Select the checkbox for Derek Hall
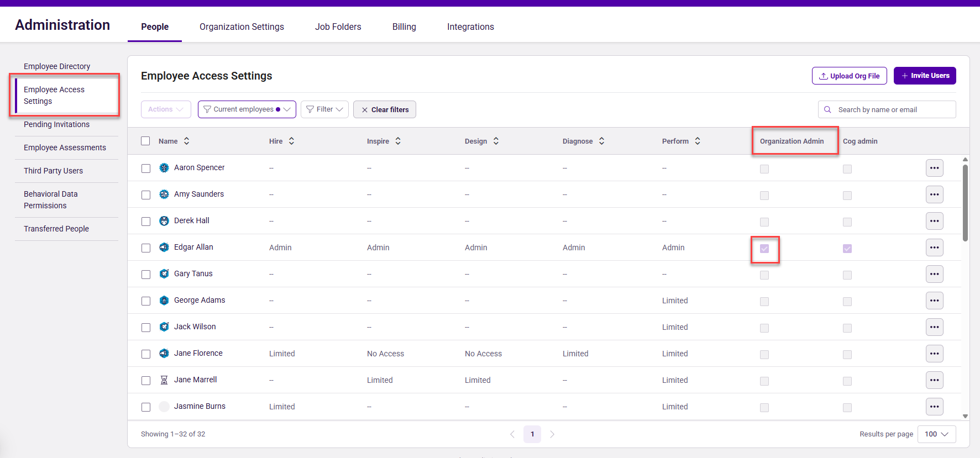Viewport: 980px width, 458px height. point(146,222)
